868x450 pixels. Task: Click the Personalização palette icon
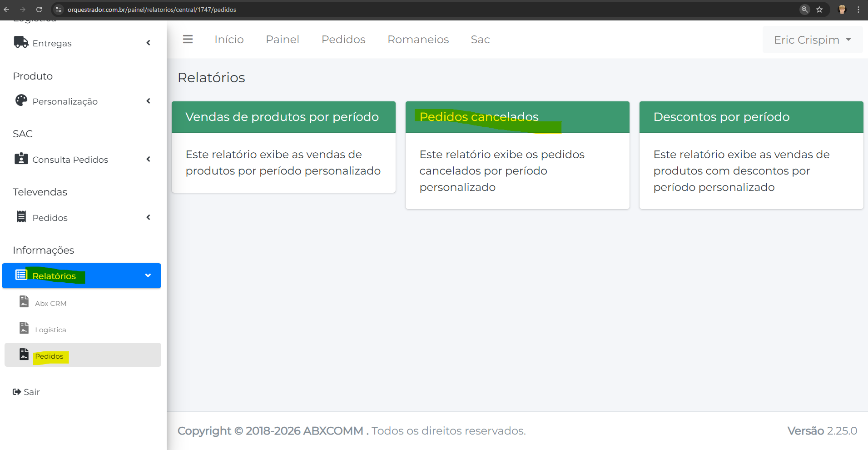pyautogui.click(x=21, y=100)
